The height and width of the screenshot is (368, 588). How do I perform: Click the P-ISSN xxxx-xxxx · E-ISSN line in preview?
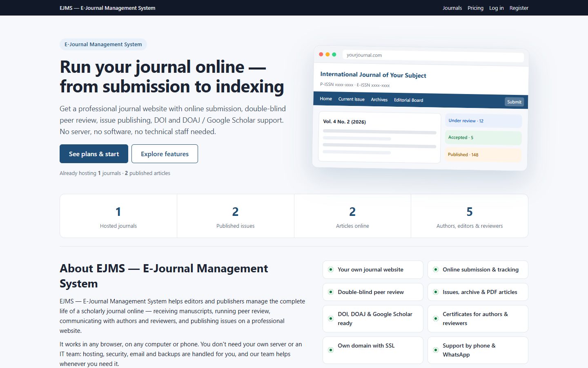[355, 85]
